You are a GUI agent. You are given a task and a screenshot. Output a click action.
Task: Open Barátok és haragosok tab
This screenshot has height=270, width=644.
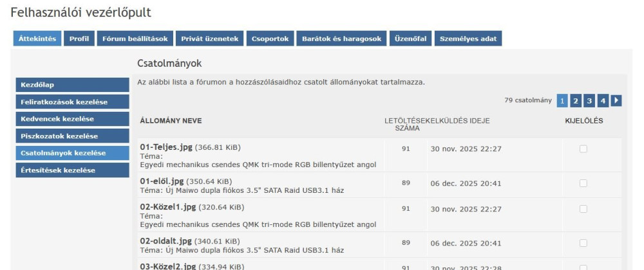(342, 39)
